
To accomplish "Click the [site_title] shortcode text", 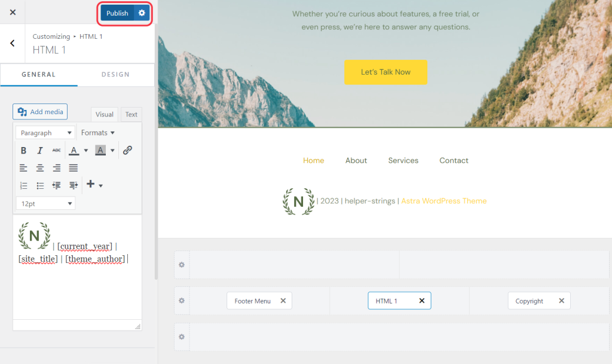I will click(38, 259).
